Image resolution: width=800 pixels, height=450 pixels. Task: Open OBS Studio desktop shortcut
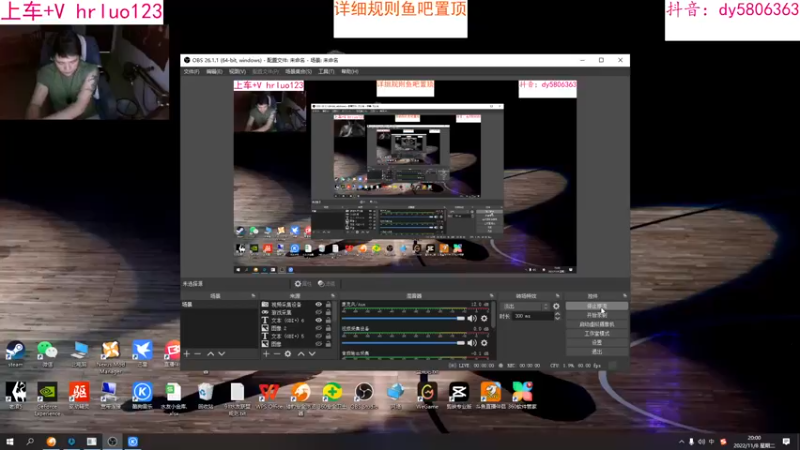click(x=364, y=396)
